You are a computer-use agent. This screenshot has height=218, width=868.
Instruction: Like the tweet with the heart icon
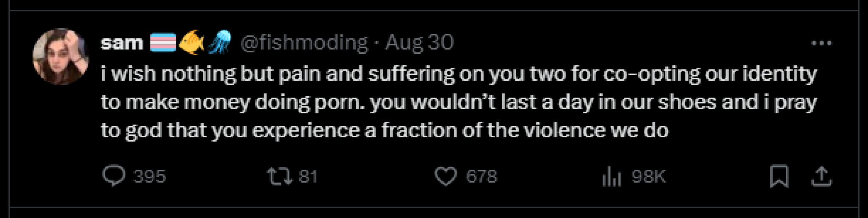446,176
